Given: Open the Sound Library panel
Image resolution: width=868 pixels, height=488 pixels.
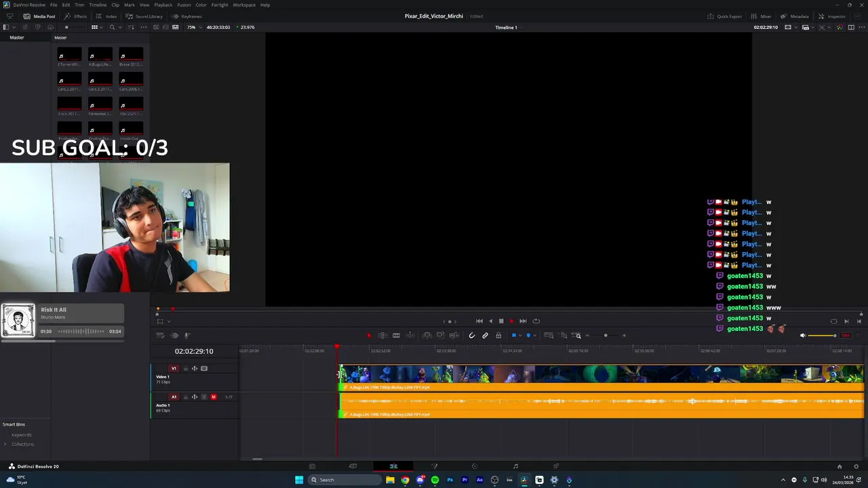Looking at the screenshot, I should (144, 16).
